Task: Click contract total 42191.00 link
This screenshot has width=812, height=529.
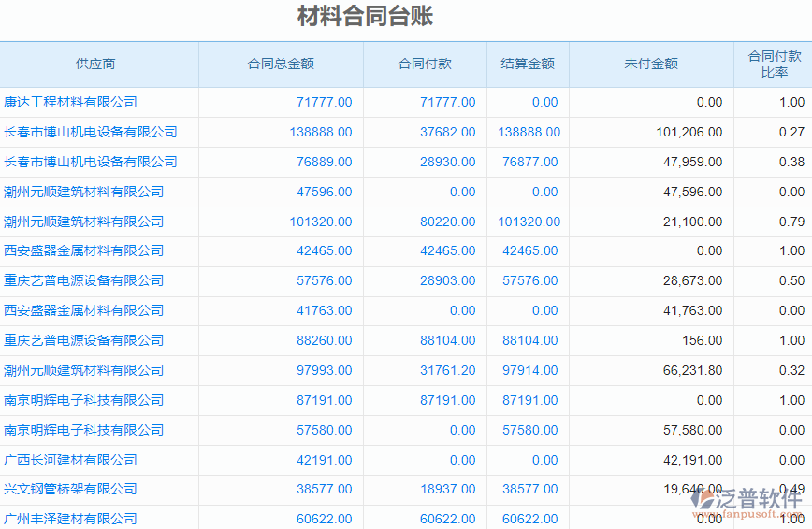Action: 325,460
